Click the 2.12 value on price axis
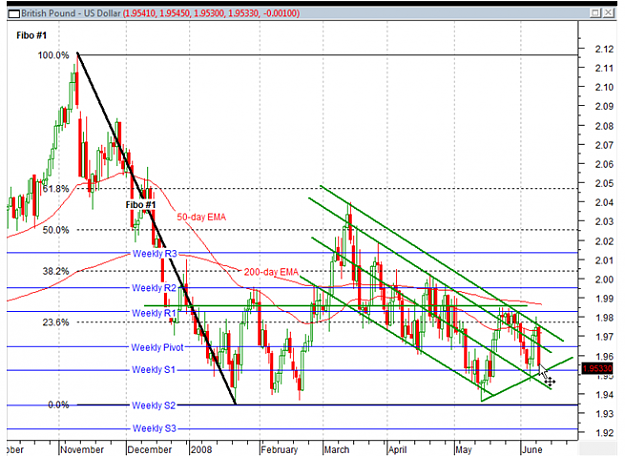 [604, 49]
